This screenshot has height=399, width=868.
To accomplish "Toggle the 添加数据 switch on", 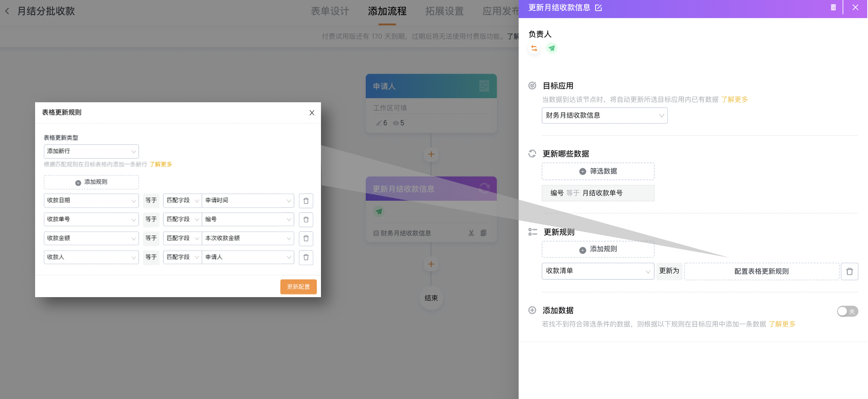I will pos(847,311).
